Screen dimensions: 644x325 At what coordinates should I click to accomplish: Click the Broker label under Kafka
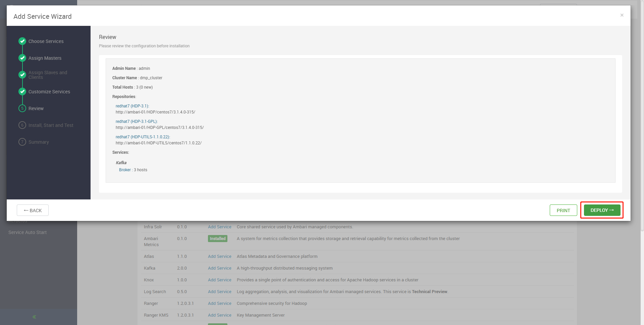click(125, 170)
